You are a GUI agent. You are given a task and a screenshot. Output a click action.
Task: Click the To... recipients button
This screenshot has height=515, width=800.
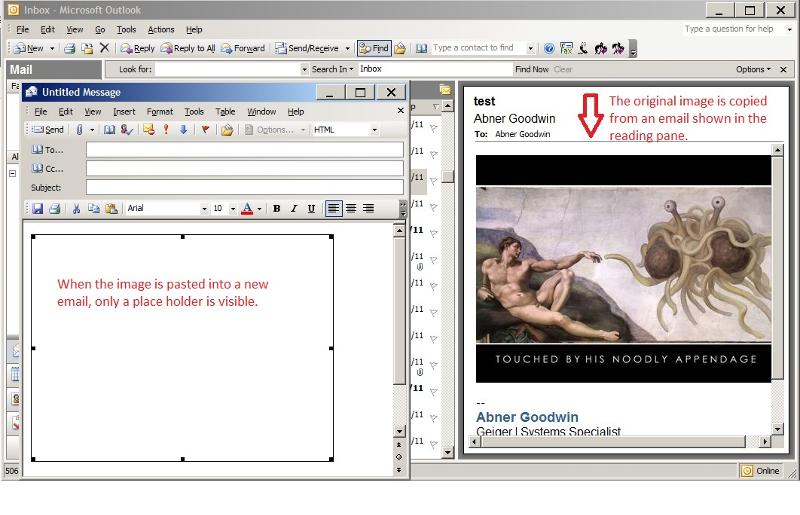coord(47,150)
